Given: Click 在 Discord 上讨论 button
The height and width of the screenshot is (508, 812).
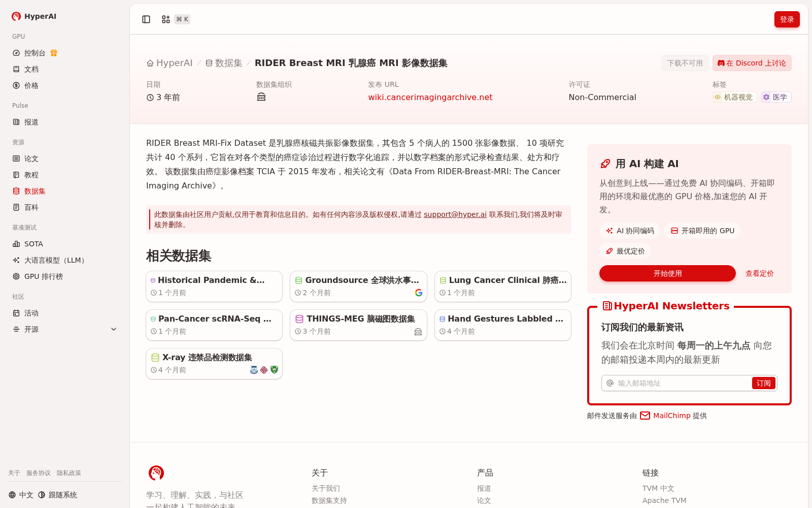Looking at the screenshot, I should tap(752, 63).
